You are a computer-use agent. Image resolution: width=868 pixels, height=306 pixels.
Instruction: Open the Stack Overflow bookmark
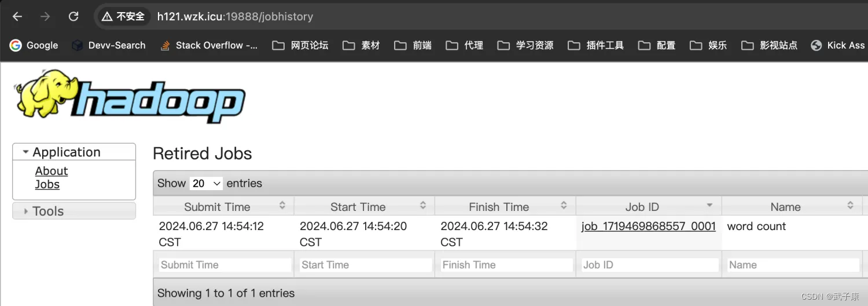click(209, 45)
